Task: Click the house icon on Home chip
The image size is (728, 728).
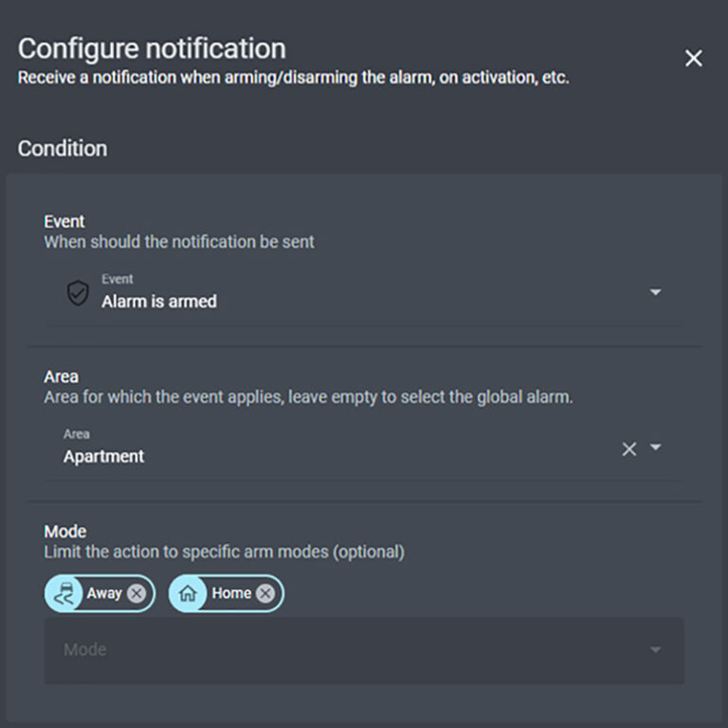Action: point(189,593)
